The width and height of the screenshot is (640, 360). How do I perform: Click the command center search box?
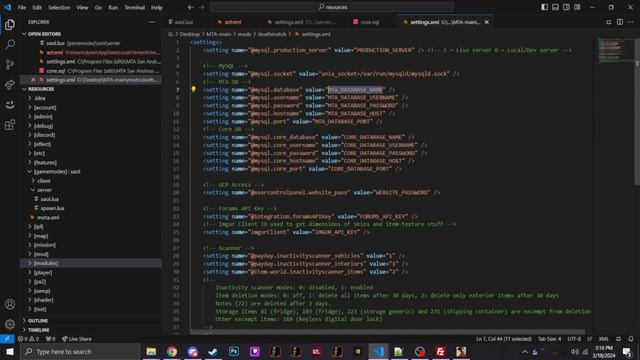click(x=332, y=7)
